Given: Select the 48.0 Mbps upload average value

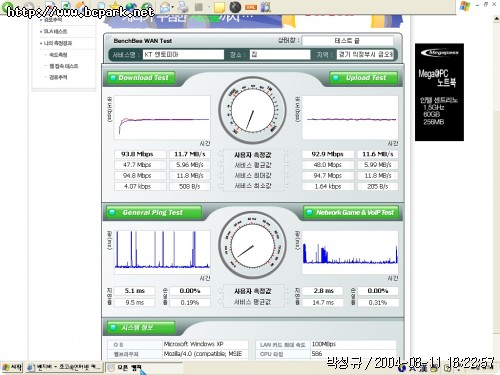Looking at the screenshot, I should coord(328,165).
